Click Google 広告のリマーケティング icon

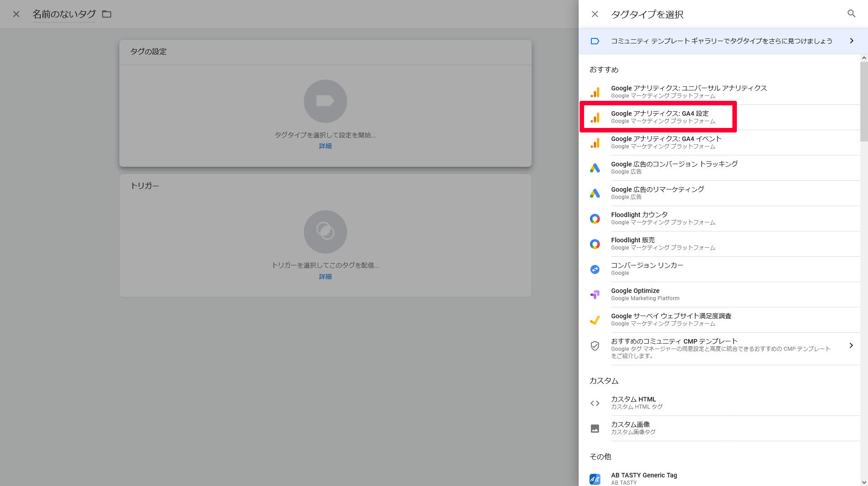pyautogui.click(x=595, y=193)
